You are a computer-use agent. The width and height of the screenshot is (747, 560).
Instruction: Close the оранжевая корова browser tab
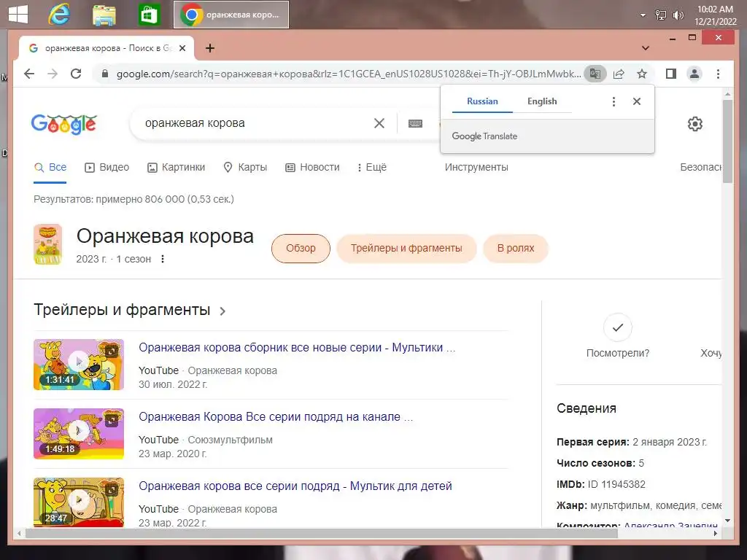pos(182,48)
